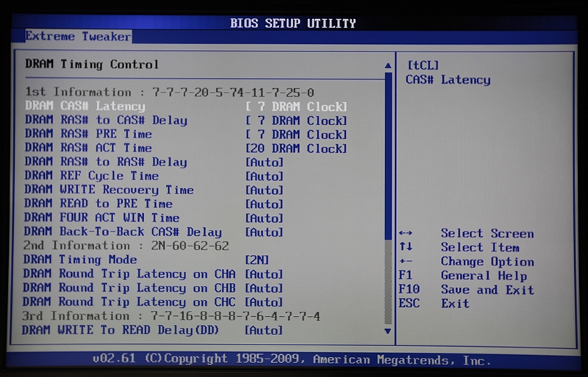This screenshot has height=377, width=588.
Task: Click the DRAM CAS# Latency label
Action: click(x=85, y=106)
